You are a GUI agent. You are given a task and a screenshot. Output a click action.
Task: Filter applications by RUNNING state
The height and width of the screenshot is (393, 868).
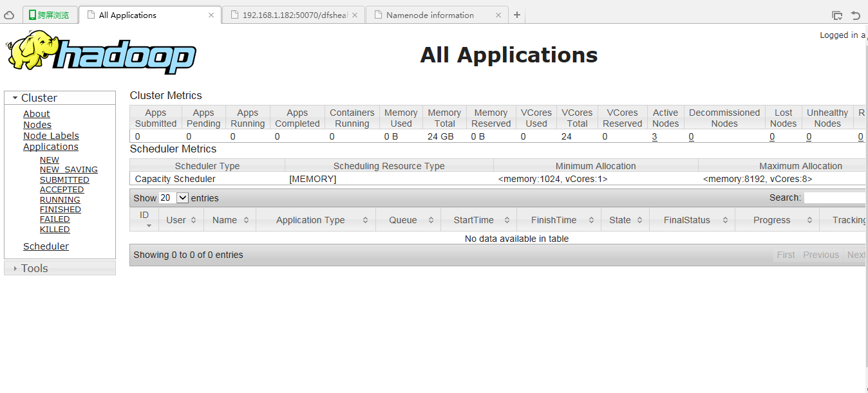tap(60, 199)
